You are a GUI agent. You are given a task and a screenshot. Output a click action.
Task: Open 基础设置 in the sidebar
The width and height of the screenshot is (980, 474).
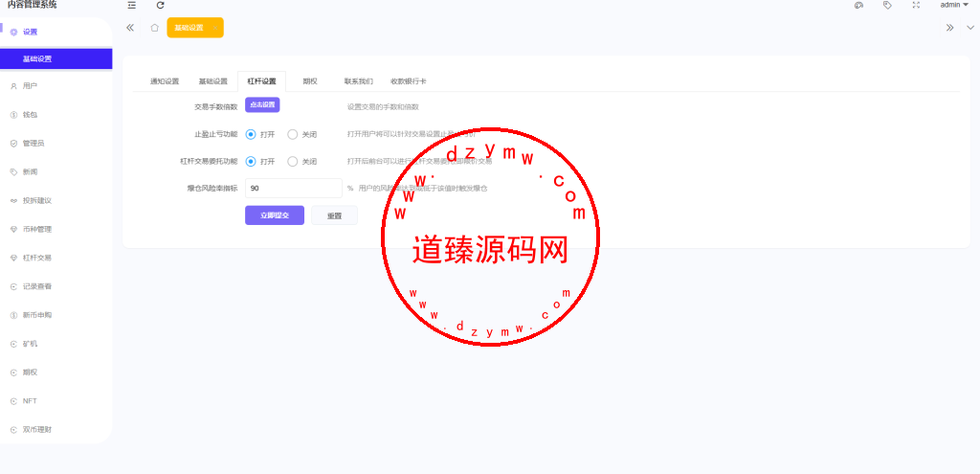coord(56,58)
